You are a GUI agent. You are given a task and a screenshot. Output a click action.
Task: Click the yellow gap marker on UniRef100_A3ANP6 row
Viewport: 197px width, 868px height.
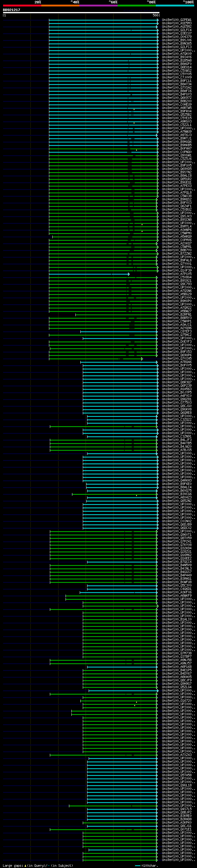(x=142, y=231)
